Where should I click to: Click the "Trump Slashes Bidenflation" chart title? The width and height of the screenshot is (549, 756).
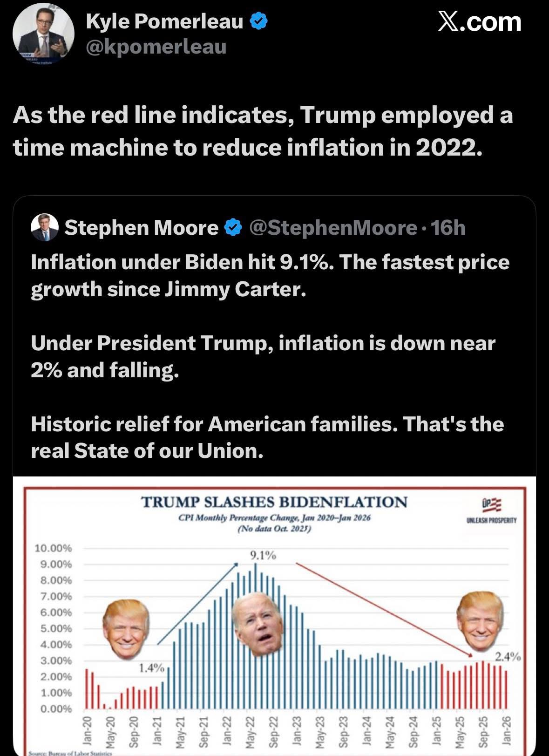(x=274, y=502)
